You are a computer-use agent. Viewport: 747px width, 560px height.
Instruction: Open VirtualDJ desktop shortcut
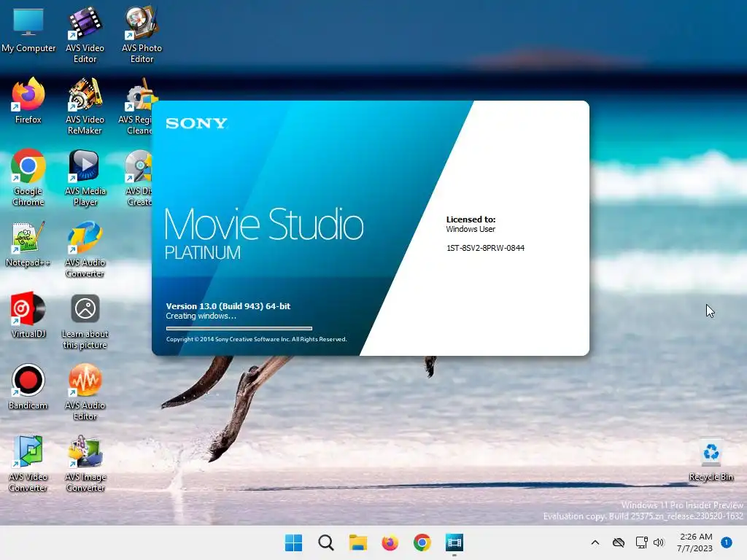click(x=28, y=315)
